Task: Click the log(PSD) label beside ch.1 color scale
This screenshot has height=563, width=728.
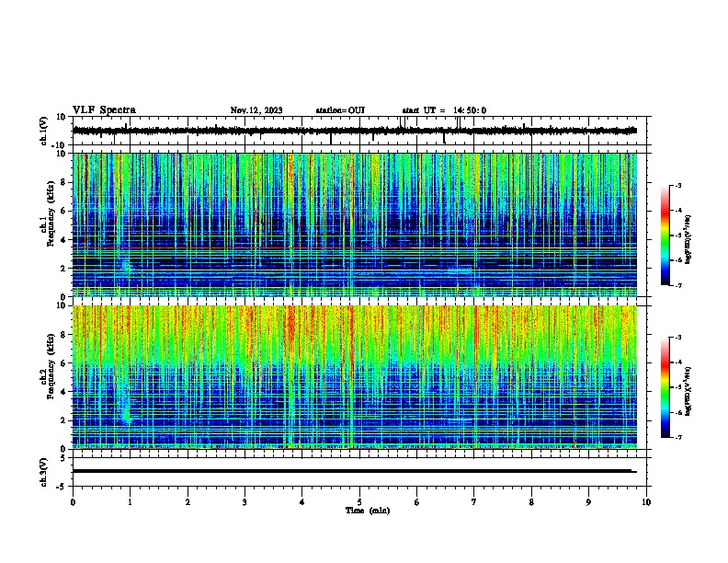Action: [x=688, y=239]
